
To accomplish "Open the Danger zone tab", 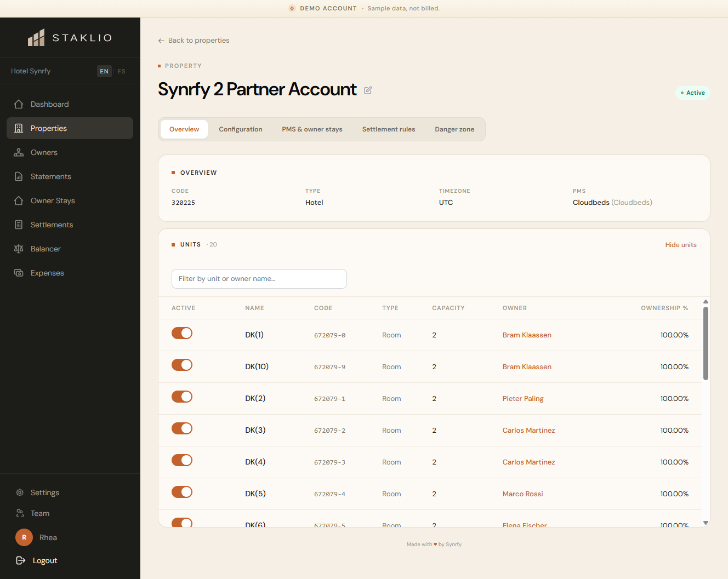I will [454, 129].
